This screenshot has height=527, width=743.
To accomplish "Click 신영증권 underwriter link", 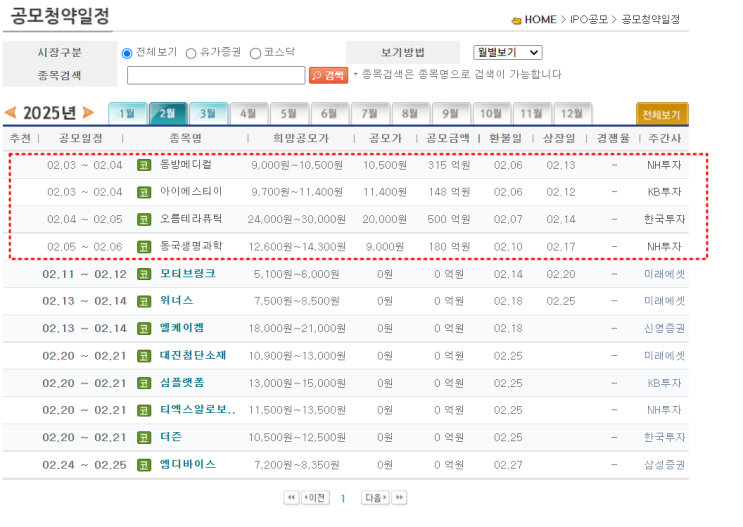I will click(664, 328).
